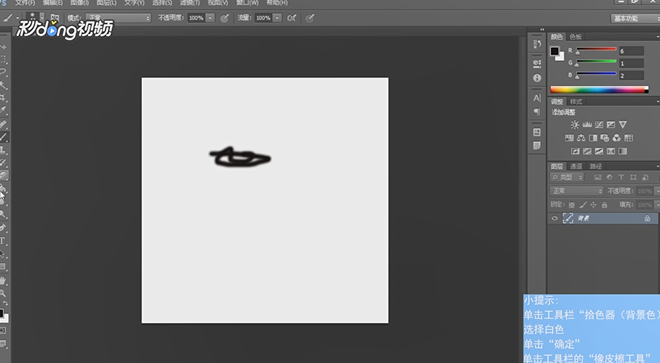Add a Color Balance adjustment
Image resolution: width=660 pixels, height=363 pixels.
581,138
